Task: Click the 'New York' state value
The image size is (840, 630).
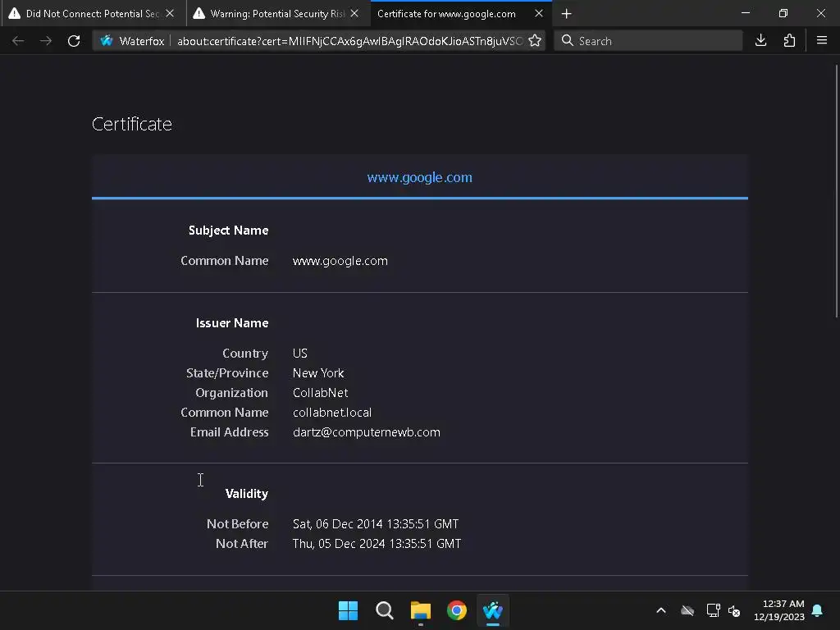Action: [318, 373]
